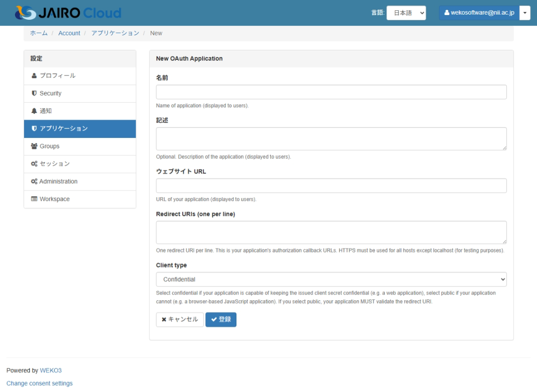The height and width of the screenshot is (392, 537).
Task: Click the shield icon beside Security
Action: tap(34, 93)
